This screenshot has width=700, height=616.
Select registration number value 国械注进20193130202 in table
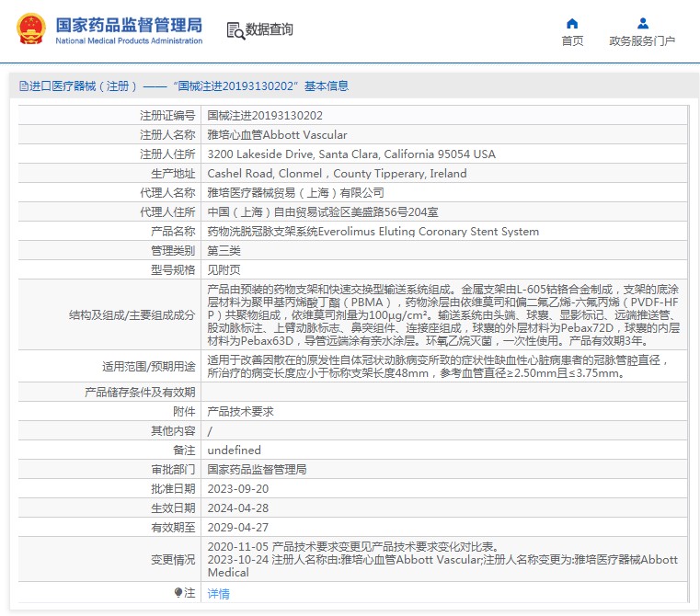265,116
